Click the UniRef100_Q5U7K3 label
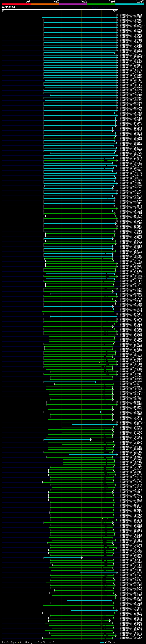Viewport: 146px width, 644px height. tap(131, 198)
